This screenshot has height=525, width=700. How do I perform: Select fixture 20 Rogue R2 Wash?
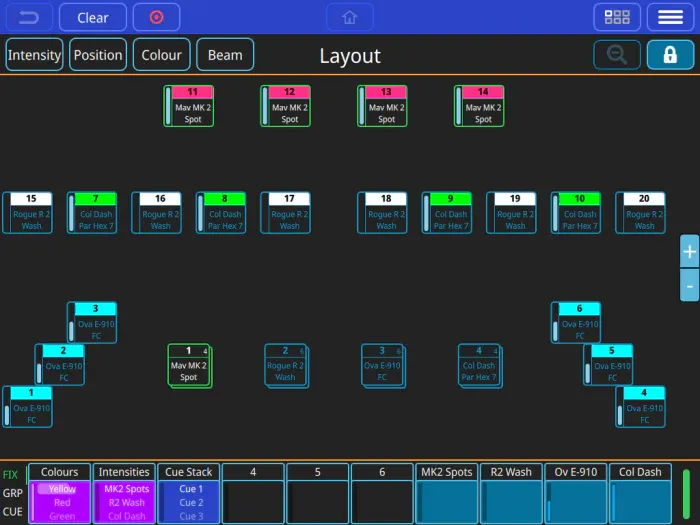640,213
